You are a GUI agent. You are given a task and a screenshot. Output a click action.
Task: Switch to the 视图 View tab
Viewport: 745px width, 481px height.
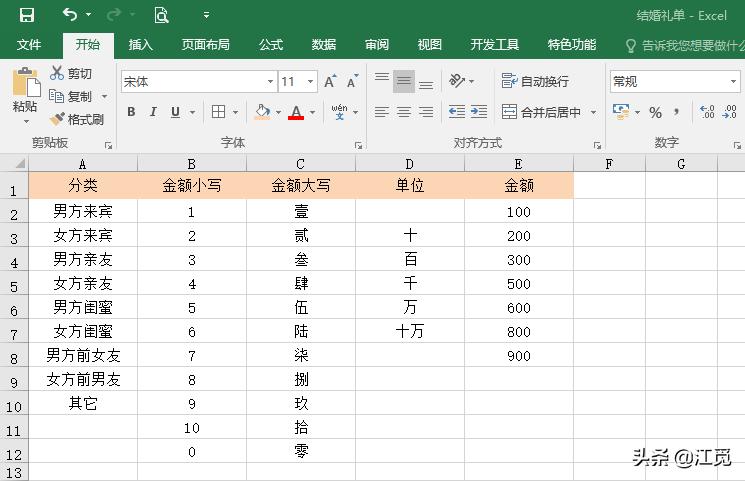click(430, 45)
